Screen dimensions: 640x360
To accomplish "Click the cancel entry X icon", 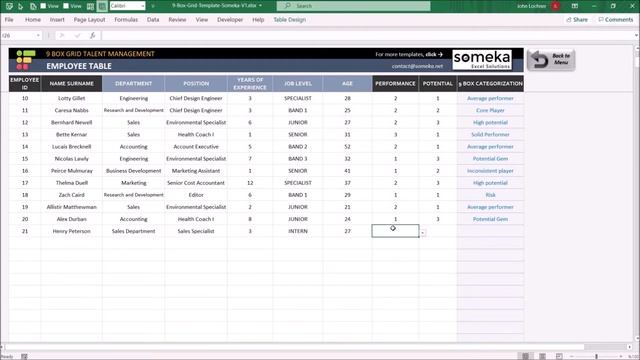I will click(62, 36).
